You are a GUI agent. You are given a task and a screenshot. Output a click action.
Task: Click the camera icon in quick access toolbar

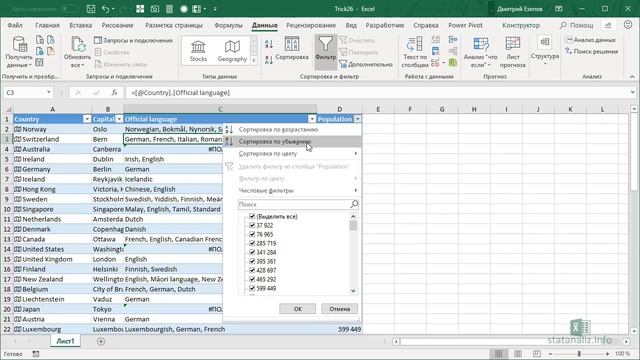(x=155, y=9)
